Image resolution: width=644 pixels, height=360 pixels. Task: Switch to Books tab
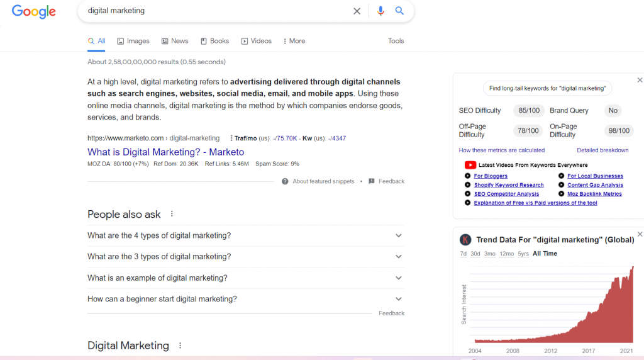215,41
